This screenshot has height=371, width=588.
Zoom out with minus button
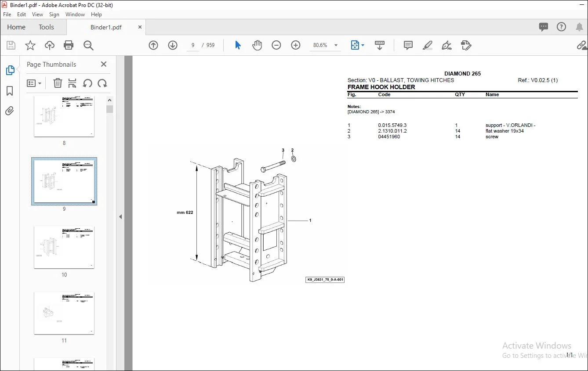coord(276,45)
